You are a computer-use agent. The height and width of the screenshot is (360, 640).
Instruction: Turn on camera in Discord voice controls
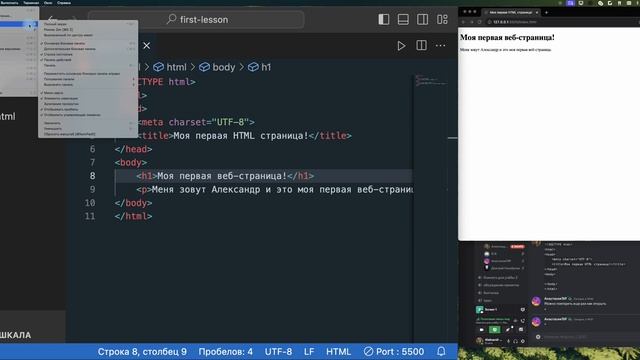point(482,329)
